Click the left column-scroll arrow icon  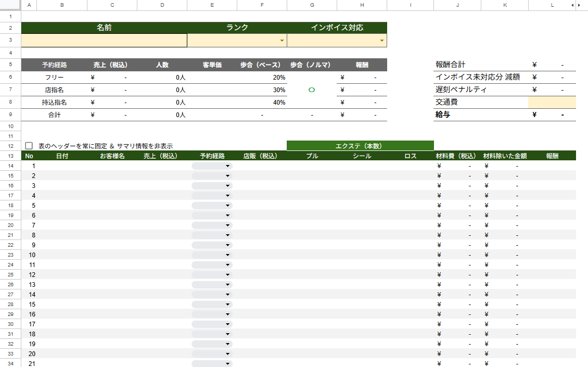pos(572,5)
